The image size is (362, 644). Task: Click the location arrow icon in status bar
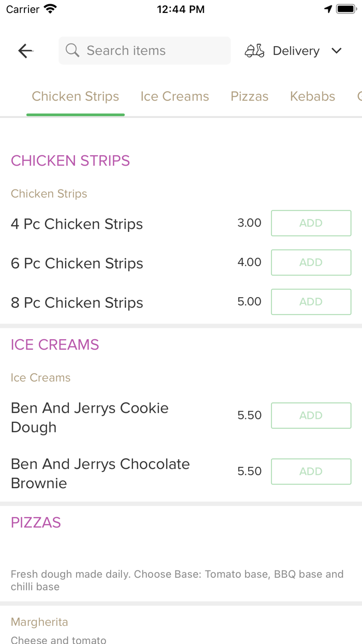click(x=329, y=8)
